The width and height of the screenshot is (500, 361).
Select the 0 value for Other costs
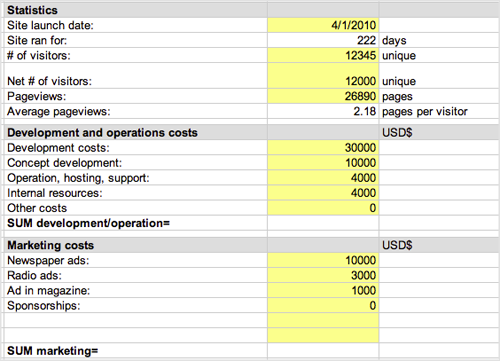323,208
